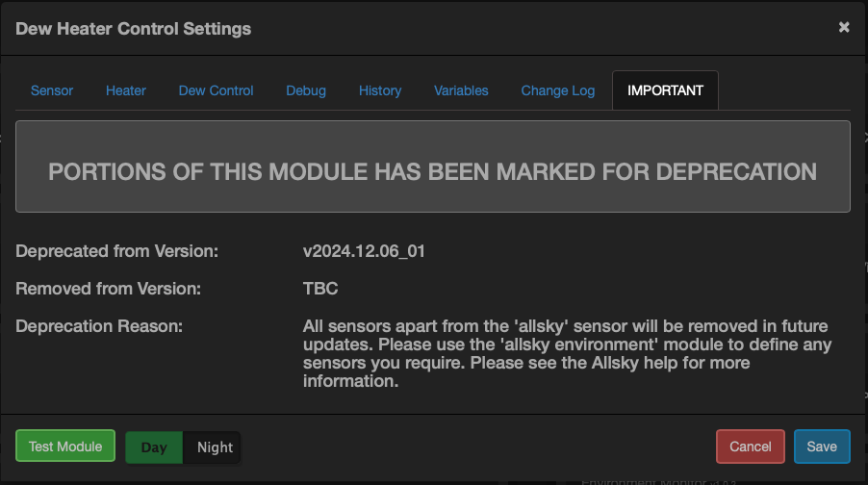This screenshot has width=868, height=485.
Task: Click the deprecation warning banner
Action: coord(433,171)
